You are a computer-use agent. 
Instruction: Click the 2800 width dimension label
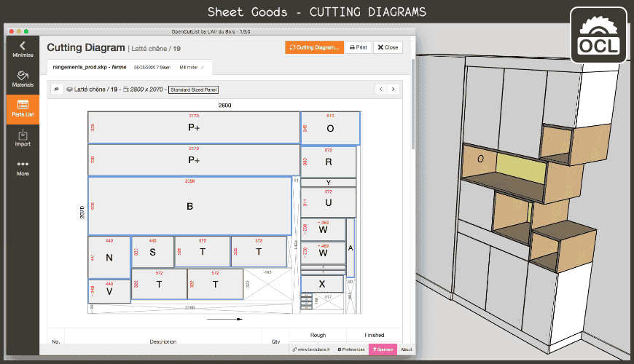coord(224,105)
